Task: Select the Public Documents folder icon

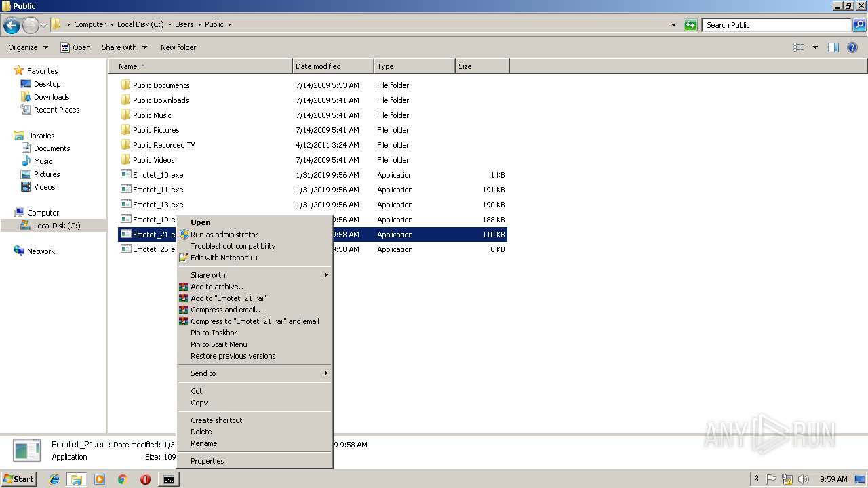Action: click(x=125, y=85)
